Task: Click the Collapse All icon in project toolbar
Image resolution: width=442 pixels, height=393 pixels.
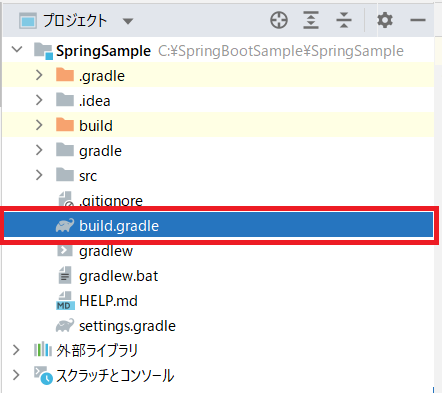Action: [344, 20]
